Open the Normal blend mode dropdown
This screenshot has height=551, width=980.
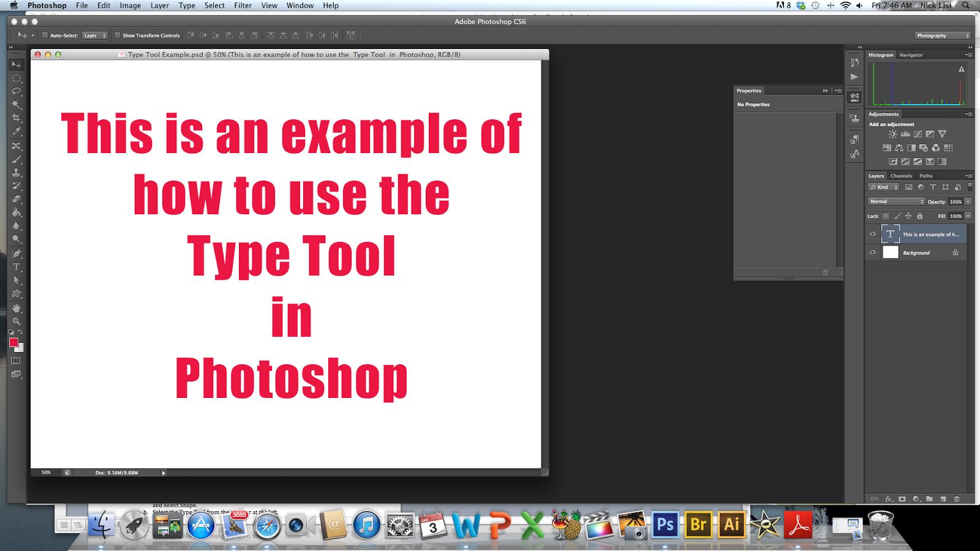[x=895, y=201]
